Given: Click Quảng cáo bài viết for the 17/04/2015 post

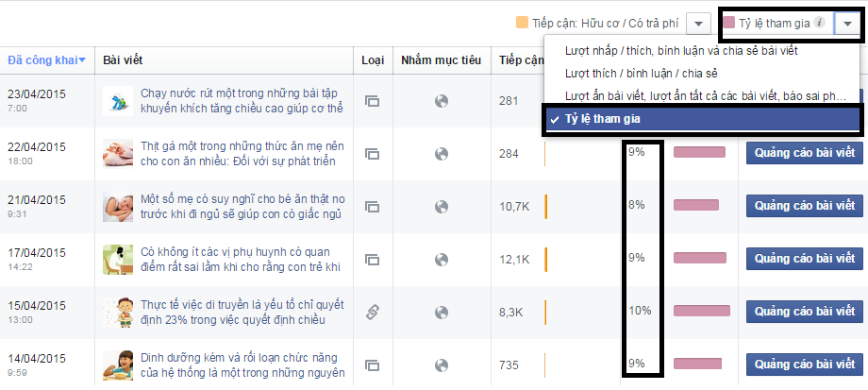Looking at the screenshot, I should [x=805, y=259].
